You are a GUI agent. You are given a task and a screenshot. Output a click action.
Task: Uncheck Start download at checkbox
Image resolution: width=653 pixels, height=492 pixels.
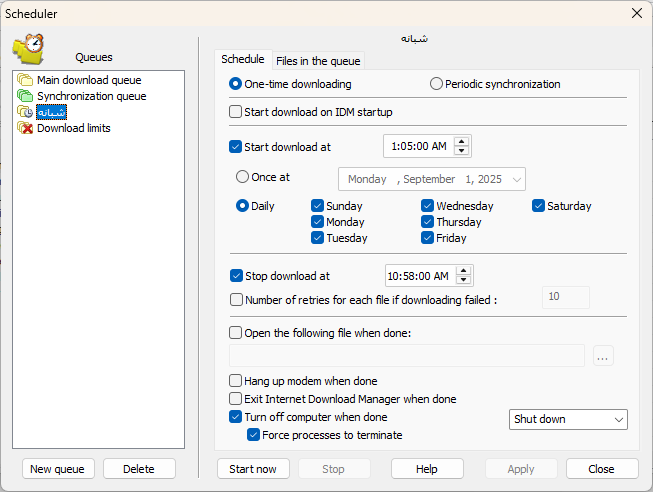(x=235, y=147)
